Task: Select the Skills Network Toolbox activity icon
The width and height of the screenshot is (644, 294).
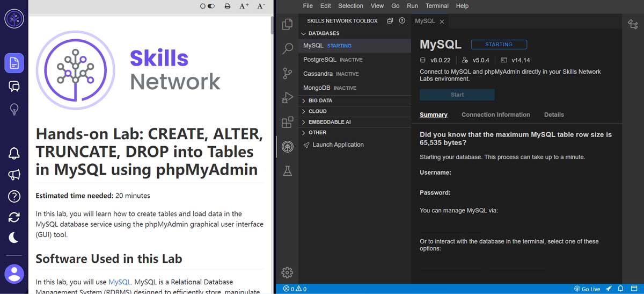Action: (288, 146)
